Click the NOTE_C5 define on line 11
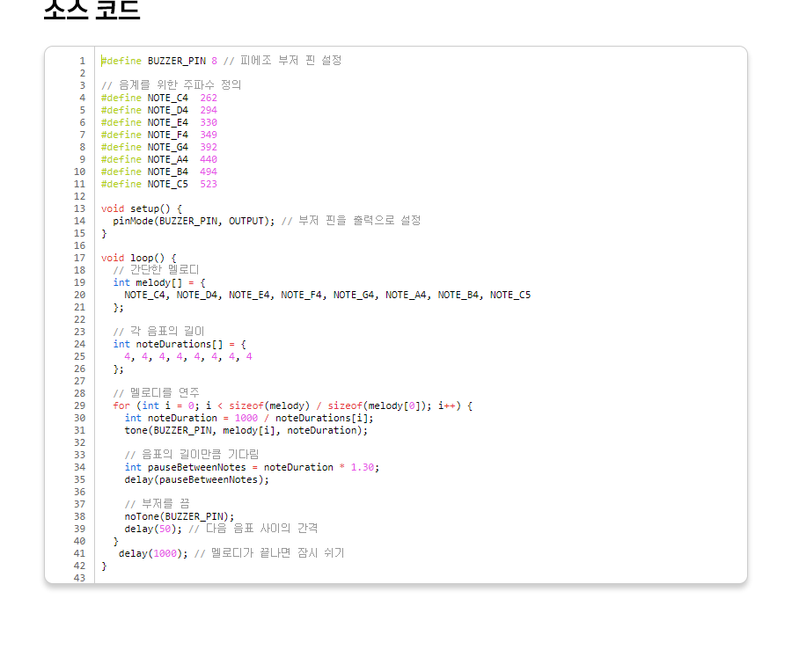 tap(167, 184)
